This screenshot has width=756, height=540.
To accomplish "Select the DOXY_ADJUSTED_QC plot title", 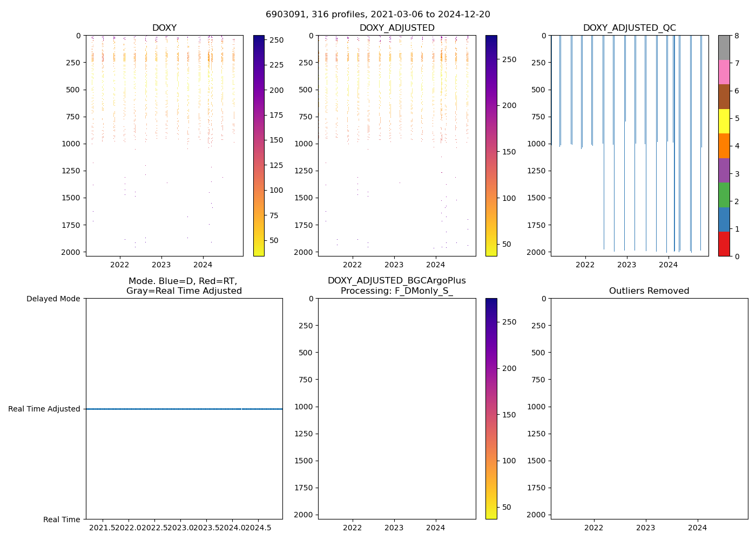I will (629, 28).
